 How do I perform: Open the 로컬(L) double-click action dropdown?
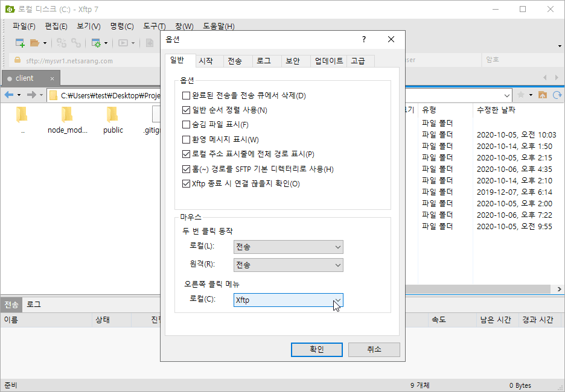click(x=289, y=247)
